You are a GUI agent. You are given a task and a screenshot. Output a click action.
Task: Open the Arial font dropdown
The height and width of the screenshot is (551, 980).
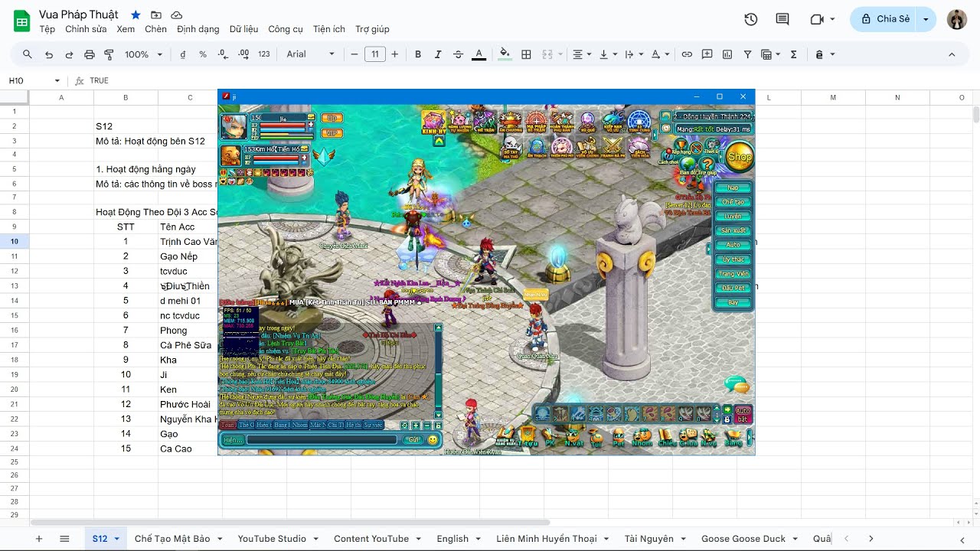(x=311, y=54)
